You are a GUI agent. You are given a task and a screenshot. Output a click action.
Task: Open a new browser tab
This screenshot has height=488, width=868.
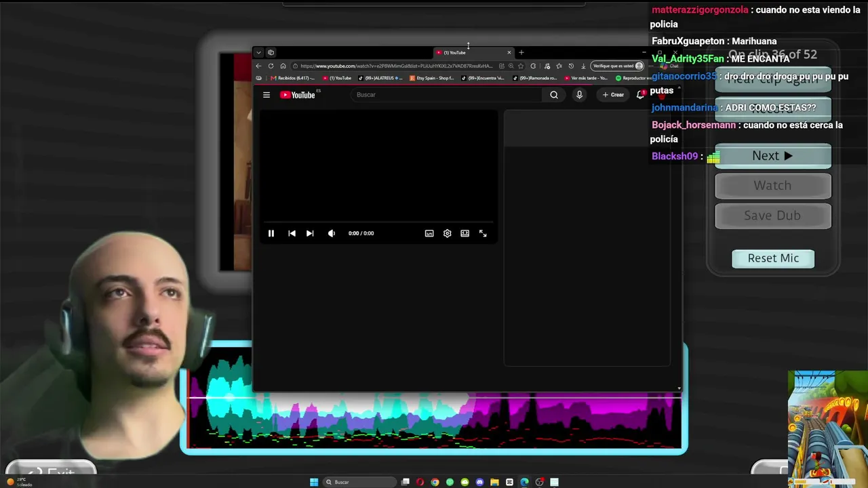(521, 52)
